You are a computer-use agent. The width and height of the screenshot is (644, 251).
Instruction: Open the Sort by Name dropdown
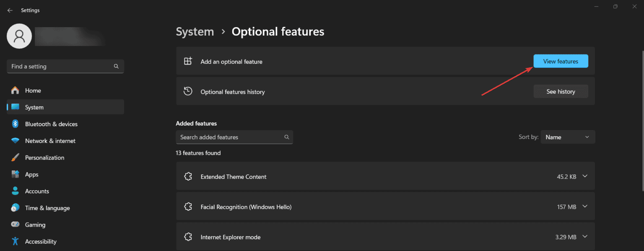[568, 137]
